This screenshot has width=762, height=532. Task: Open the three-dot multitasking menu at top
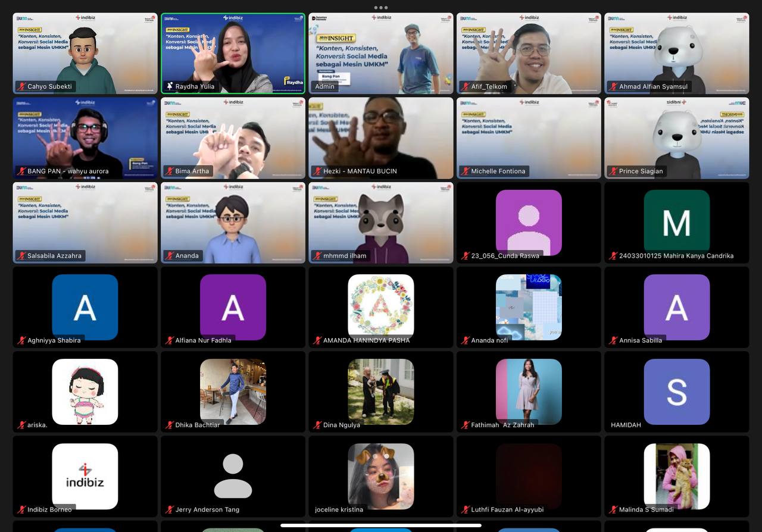[x=381, y=8]
